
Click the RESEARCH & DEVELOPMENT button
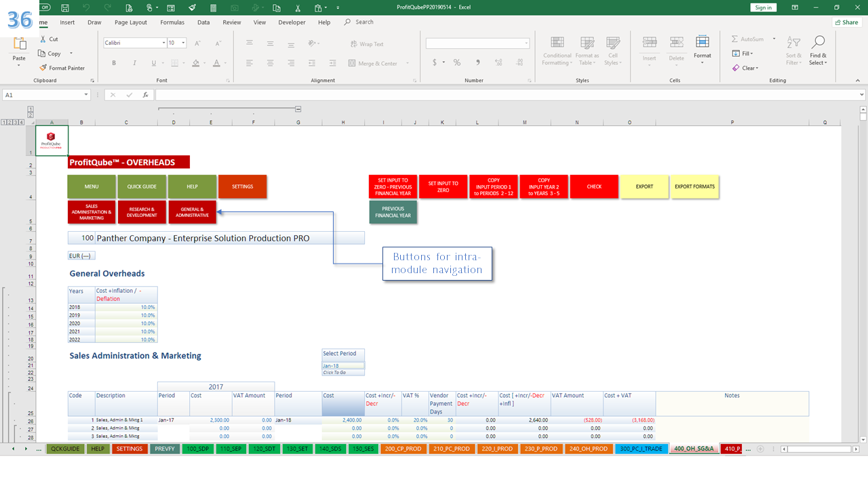(142, 212)
